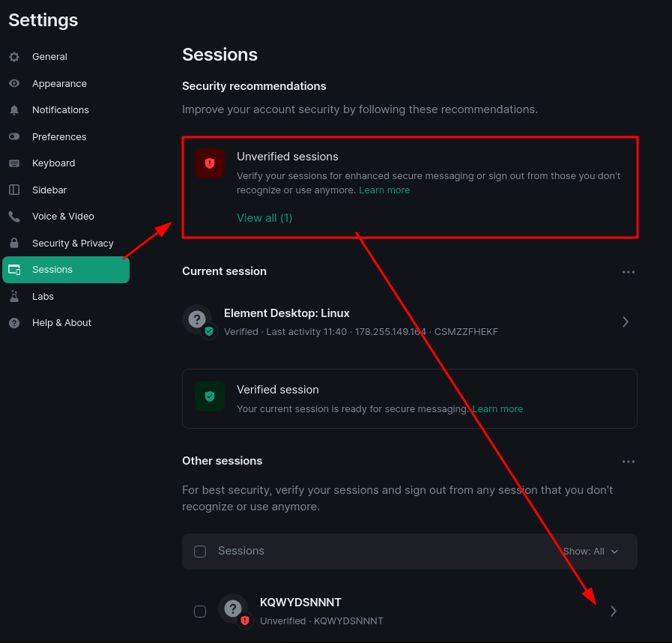The width and height of the screenshot is (672, 643).
Task: Expand the KQWYDSNNNT session details chevron
Action: [x=614, y=612]
